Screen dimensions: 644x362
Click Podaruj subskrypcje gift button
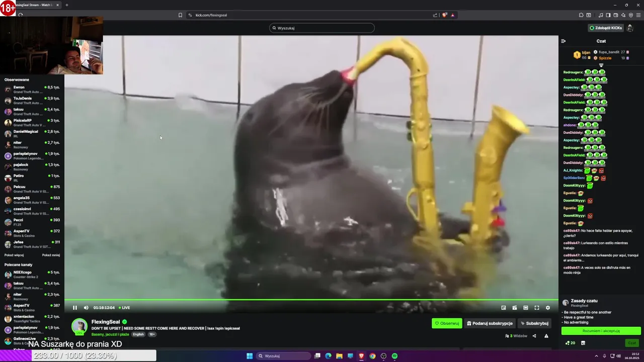coord(490,323)
